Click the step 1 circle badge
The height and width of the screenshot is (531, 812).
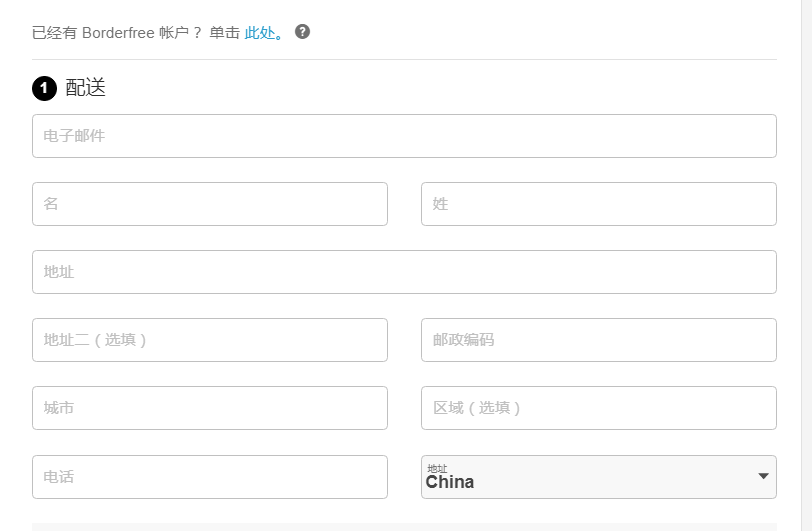44,89
